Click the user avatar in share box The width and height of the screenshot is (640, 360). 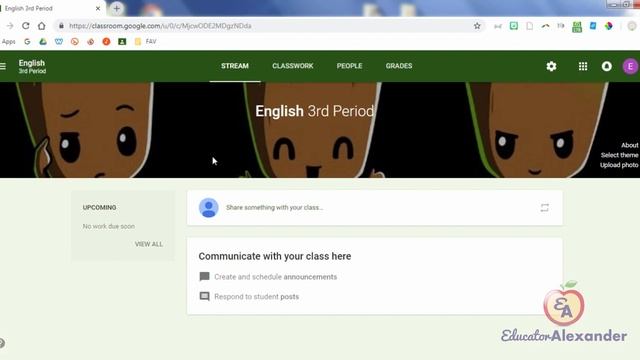[209, 208]
